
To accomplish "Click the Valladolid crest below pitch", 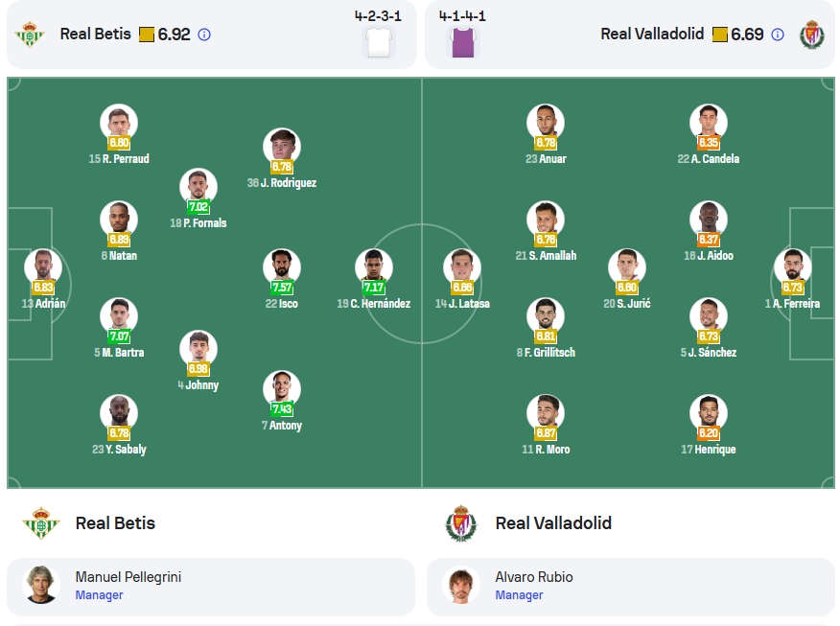I will pos(461,523).
